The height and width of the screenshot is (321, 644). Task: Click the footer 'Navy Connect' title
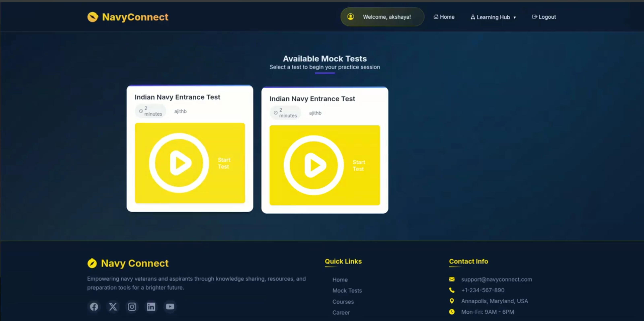click(x=135, y=263)
